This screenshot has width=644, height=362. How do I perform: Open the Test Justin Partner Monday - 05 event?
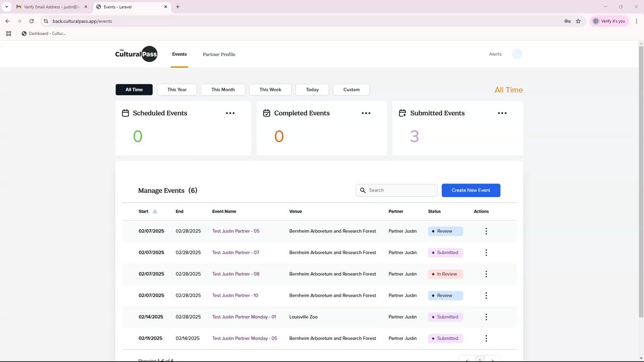pos(245,338)
